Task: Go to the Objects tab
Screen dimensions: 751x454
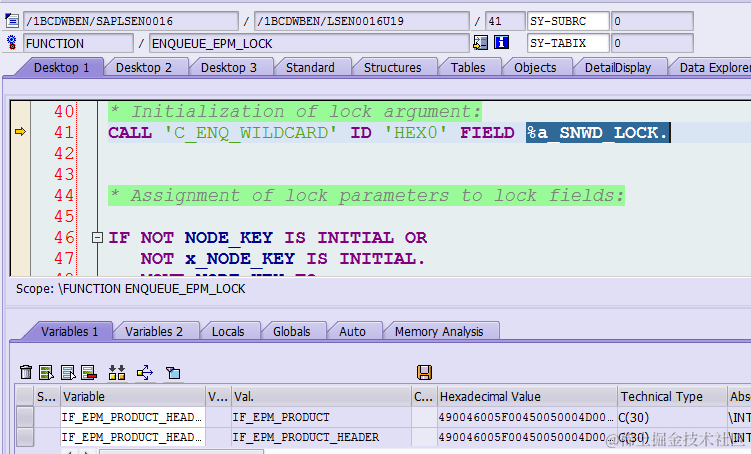Action: 535,68
